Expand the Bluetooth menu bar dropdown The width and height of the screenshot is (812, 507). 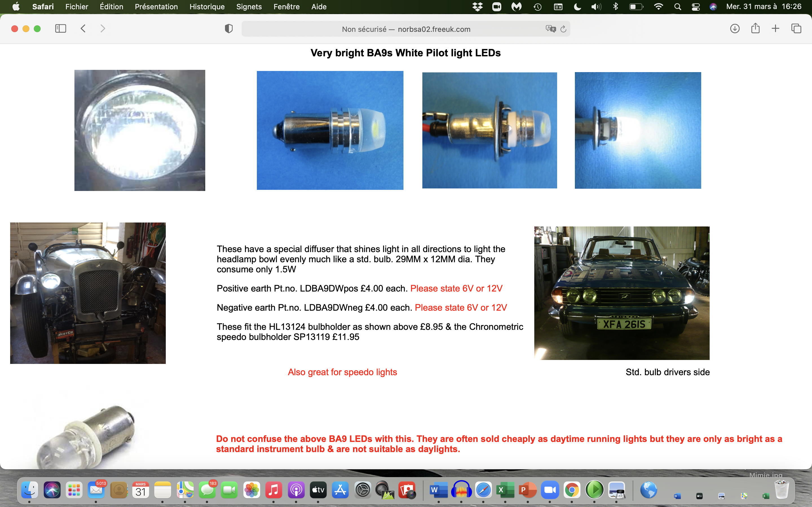pyautogui.click(x=615, y=7)
